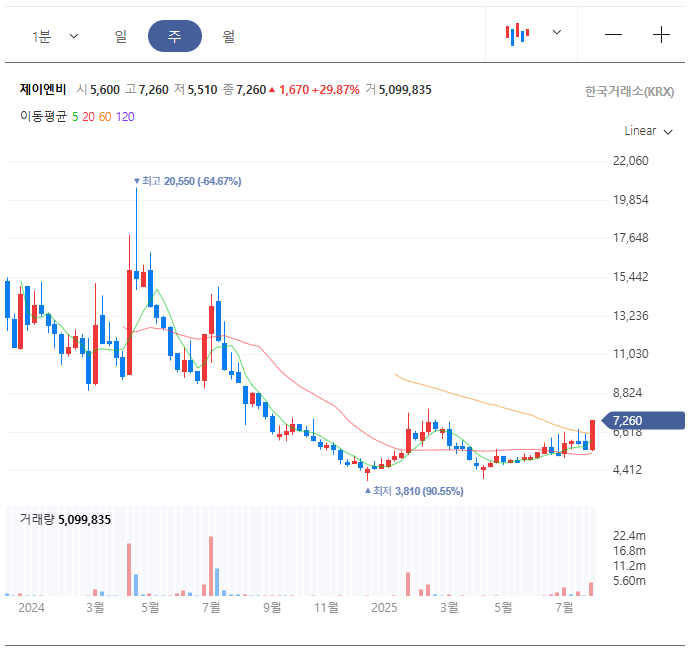Click the 거래량 5,099,835 volume label
Image resolution: width=694 pixels, height=648 pixels.
(65, 519)
